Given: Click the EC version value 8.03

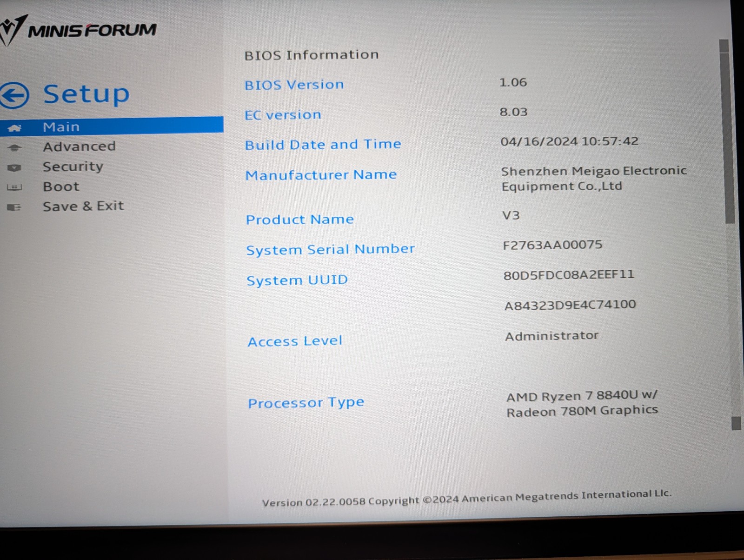Looking at the screenshot, I should click(x=513, y=112).
